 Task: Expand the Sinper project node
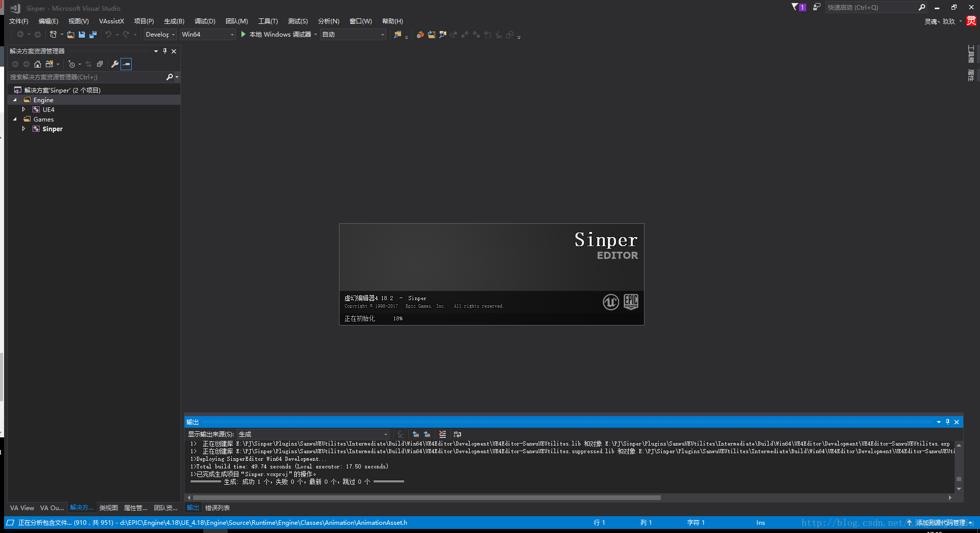(24, 129)
